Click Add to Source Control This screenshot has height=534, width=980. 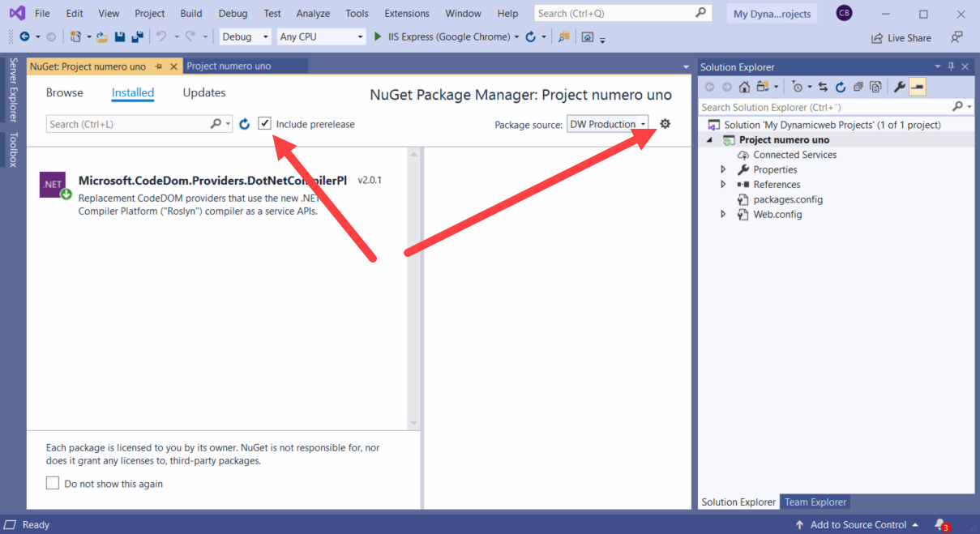[x=858, y=524]
